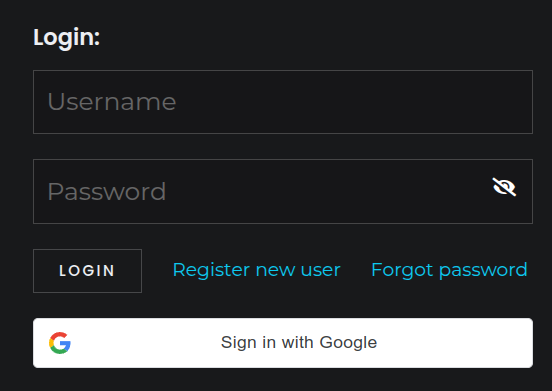
Task: Toggle password visibility with the crossed-eye icon
Action: coord(504,187)
